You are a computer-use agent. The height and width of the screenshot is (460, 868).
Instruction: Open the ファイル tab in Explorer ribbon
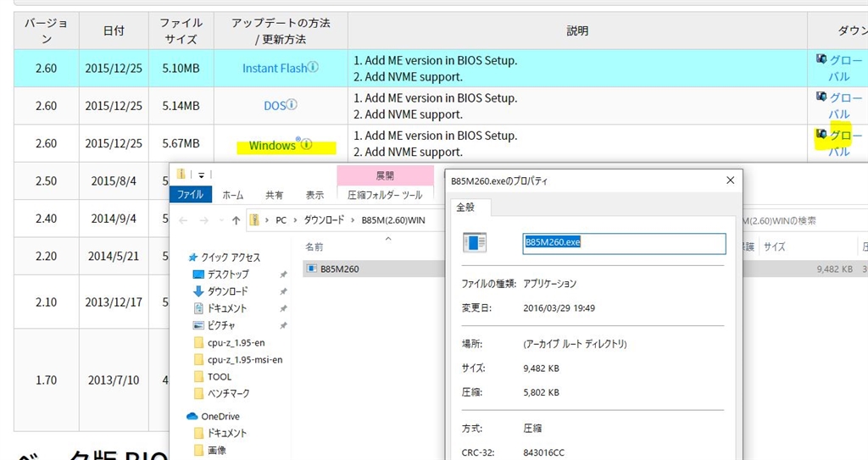tap(191, 194)
